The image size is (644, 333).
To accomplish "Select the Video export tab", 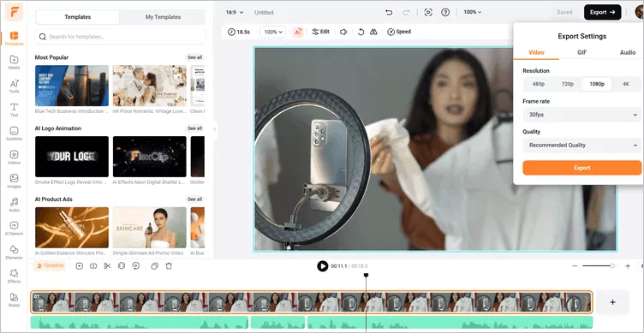I will 536,52.
